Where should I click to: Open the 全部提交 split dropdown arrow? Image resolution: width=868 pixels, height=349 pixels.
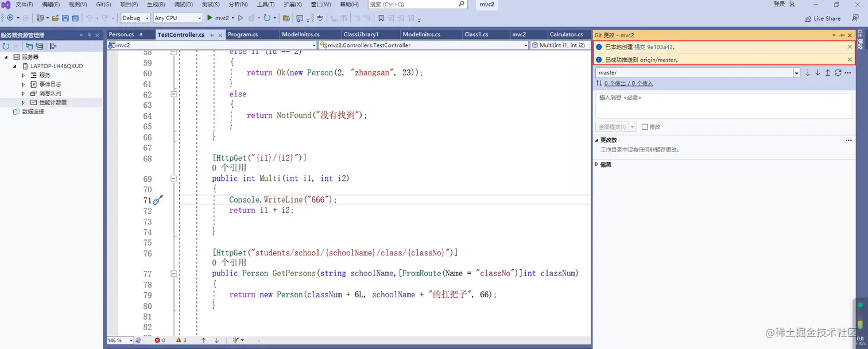[x=633, y=127]
